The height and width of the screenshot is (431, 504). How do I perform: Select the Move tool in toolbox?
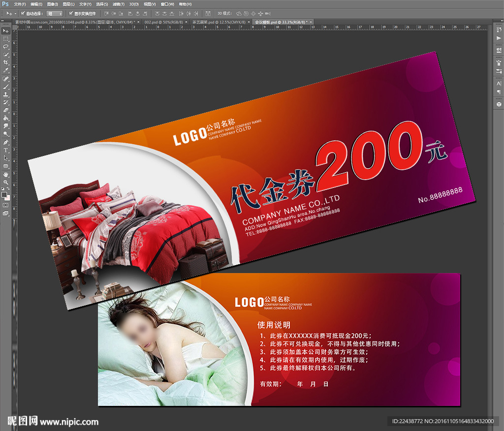[5, 31]
